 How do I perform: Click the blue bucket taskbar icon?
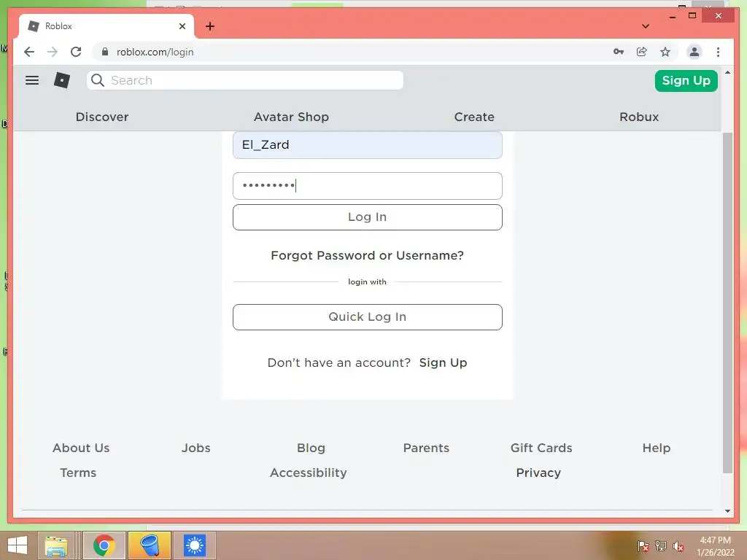pyautogui.click(x=149, y=545)
